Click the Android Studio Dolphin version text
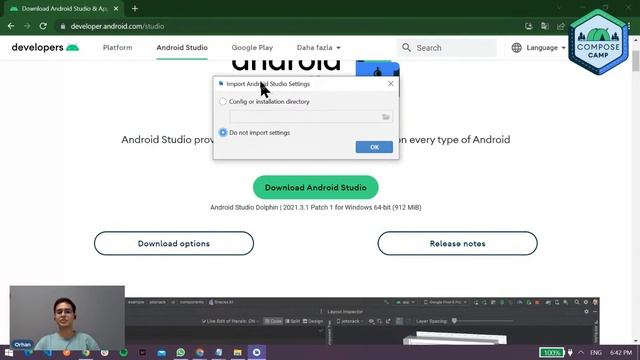This screenshot has width=640, height=360. tap(316, 207)
